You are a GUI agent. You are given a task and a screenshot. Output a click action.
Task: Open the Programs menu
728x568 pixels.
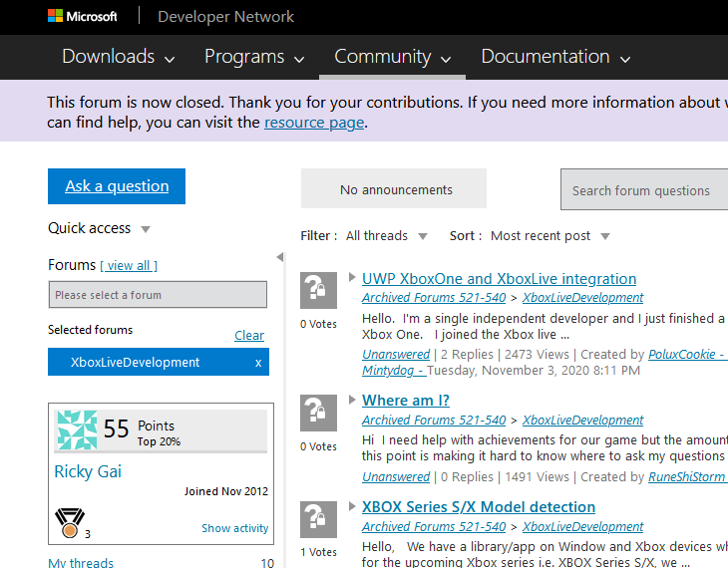(254, 57)
